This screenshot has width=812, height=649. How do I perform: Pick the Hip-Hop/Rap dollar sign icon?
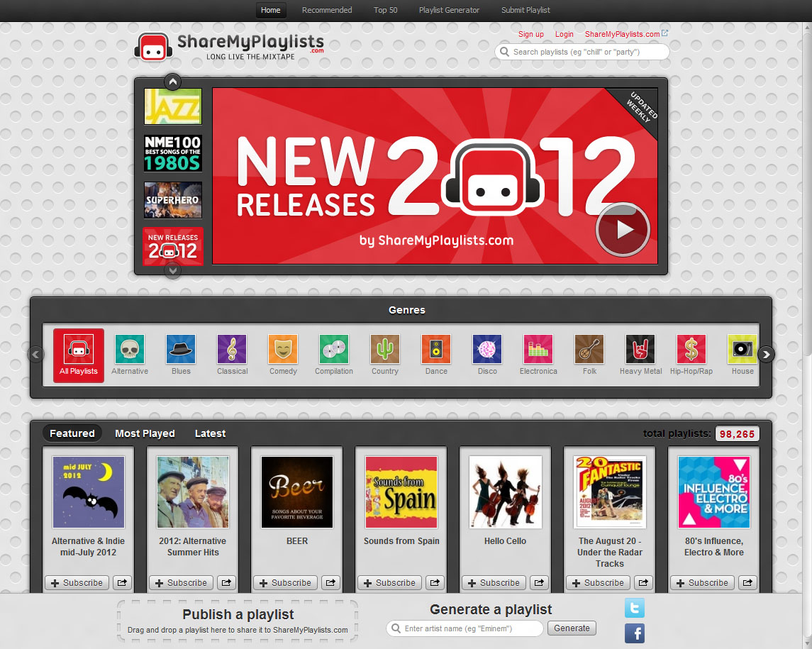click(x=691, y=349)
